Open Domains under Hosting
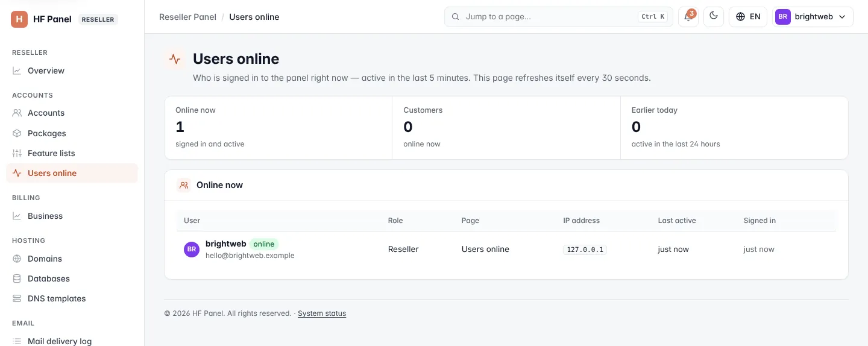Screen dimensions: 868x346 click(72, 259)
